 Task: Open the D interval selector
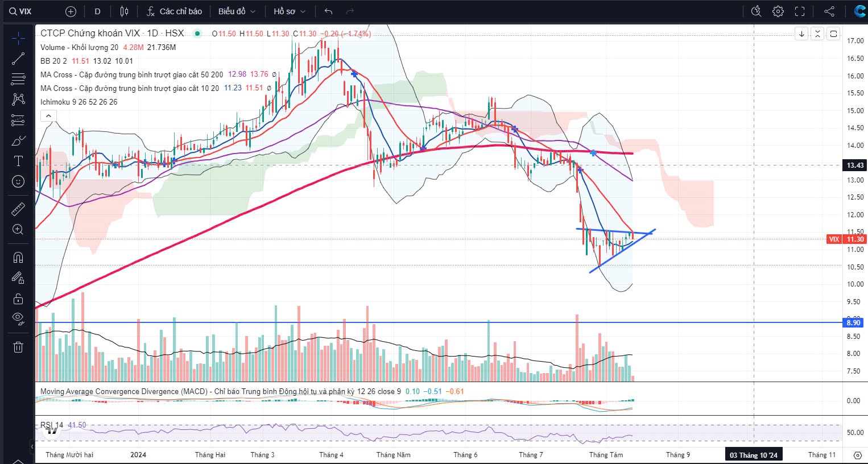click(98, 11)
